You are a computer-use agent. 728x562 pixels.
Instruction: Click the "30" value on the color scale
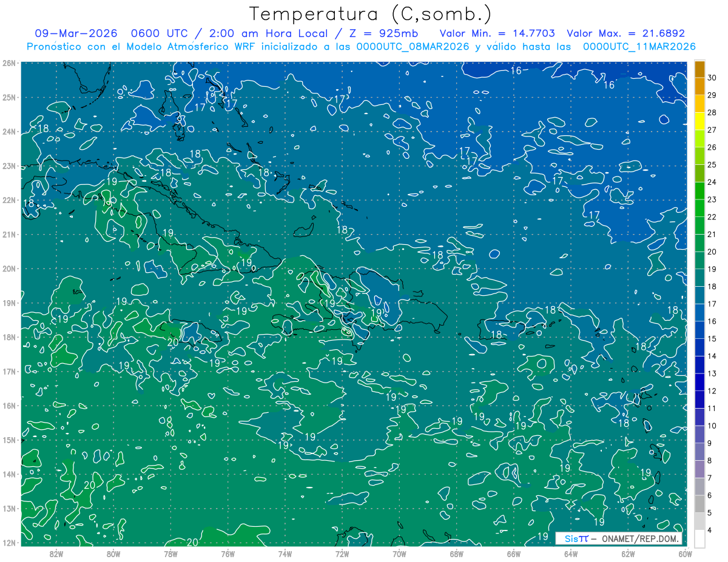pos(712,78)
